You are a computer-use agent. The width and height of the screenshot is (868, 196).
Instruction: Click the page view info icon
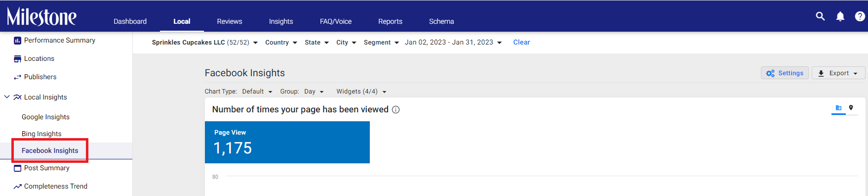tap(395, 110)
